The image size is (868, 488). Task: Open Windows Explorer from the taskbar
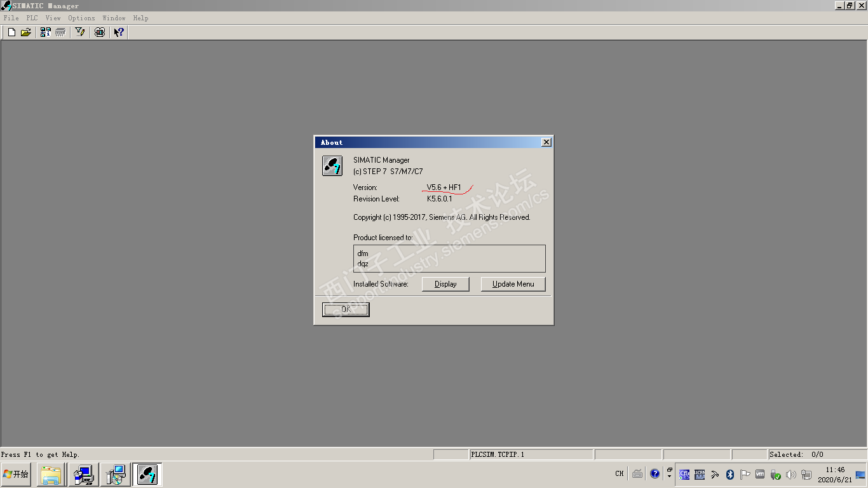pos(51,475)
